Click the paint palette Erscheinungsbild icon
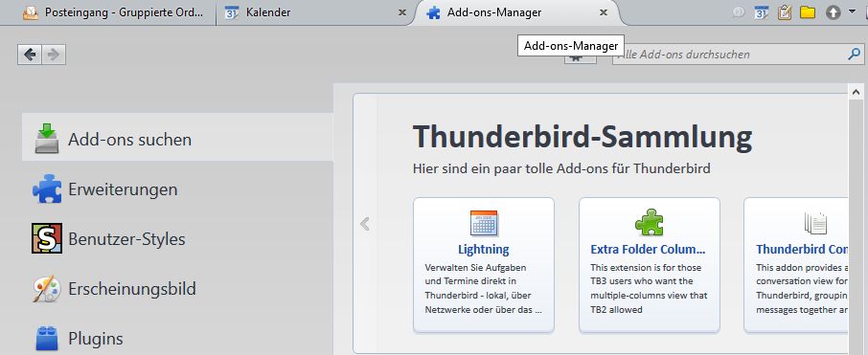The width and height of the screenshot is (868, 355). pyautogui.click(x=47, y=289)
